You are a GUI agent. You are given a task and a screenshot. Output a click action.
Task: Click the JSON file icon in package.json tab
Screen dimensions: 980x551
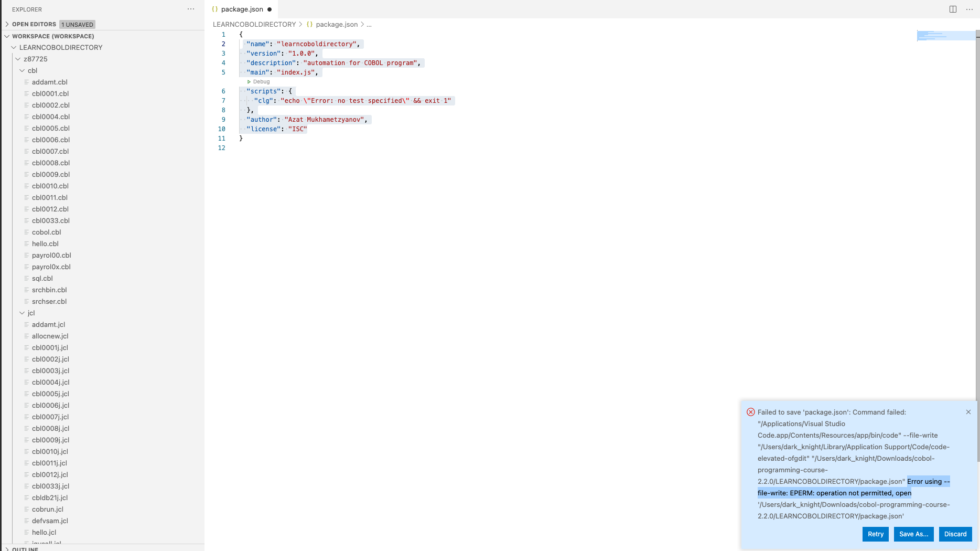click(x=215, y=9)
